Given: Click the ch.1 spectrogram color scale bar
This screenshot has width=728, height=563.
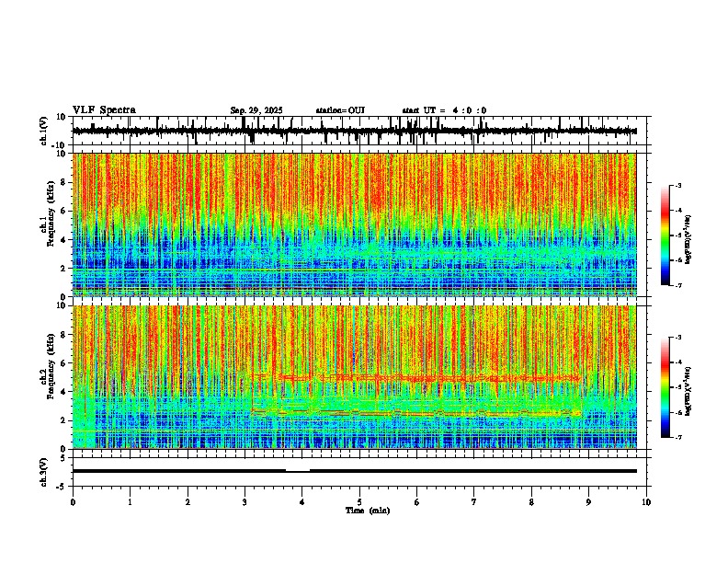Looking at the screenshot, I should 665,236.
